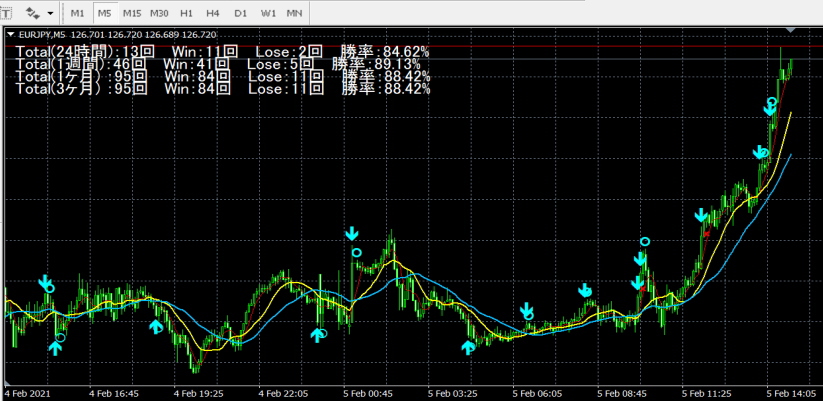
Task: Click the Total(1ヶ月) statistics line
Action: coord(223,77)
